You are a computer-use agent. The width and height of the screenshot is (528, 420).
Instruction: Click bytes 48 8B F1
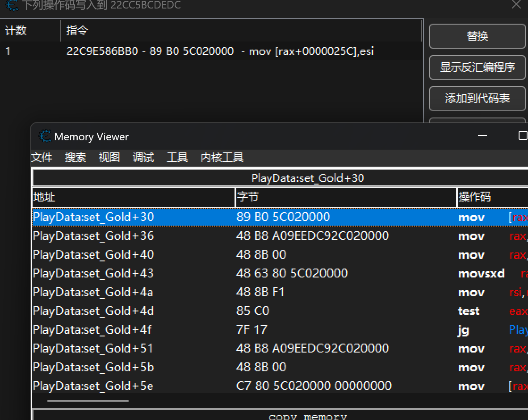pyautogui.click(x=260, y=292)
